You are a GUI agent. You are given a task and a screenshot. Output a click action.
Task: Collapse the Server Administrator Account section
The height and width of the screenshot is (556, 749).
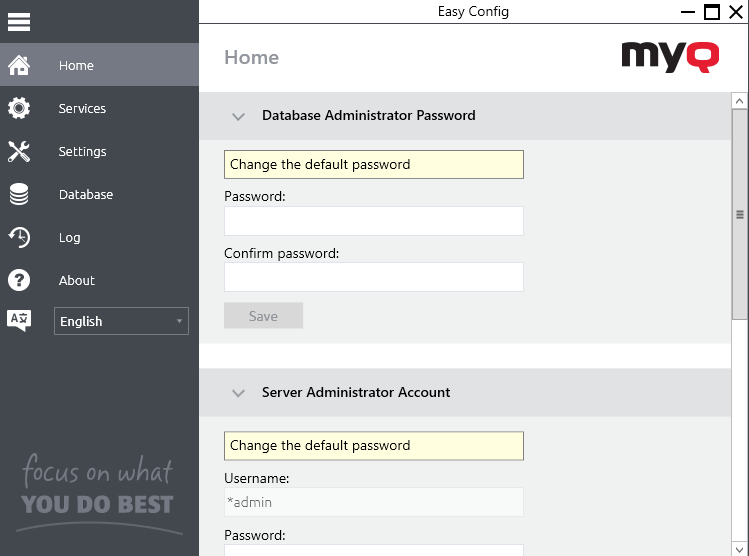(x=238, y=393)
